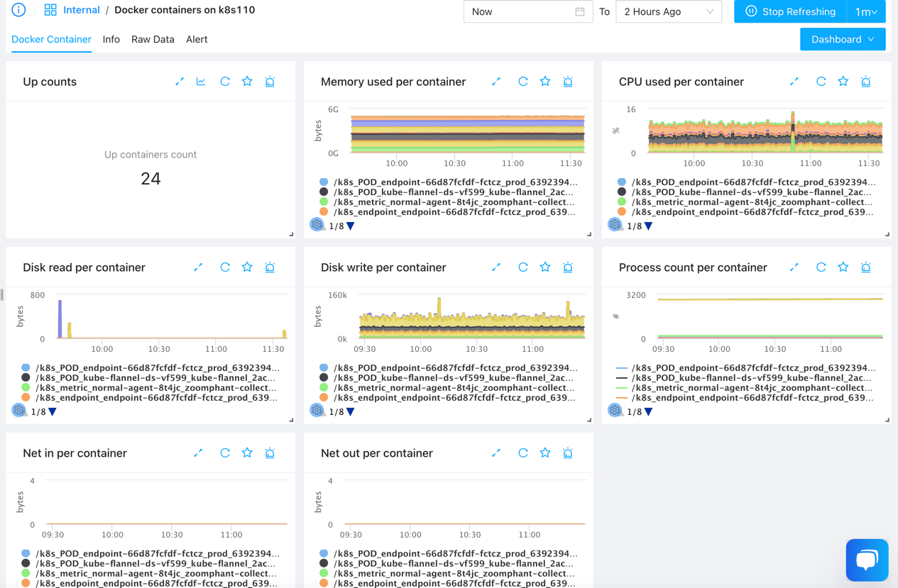The height and width of the screenshot is (588, 898).
Task: Switch to the Raw Data tab
Action: coord(153,40)
